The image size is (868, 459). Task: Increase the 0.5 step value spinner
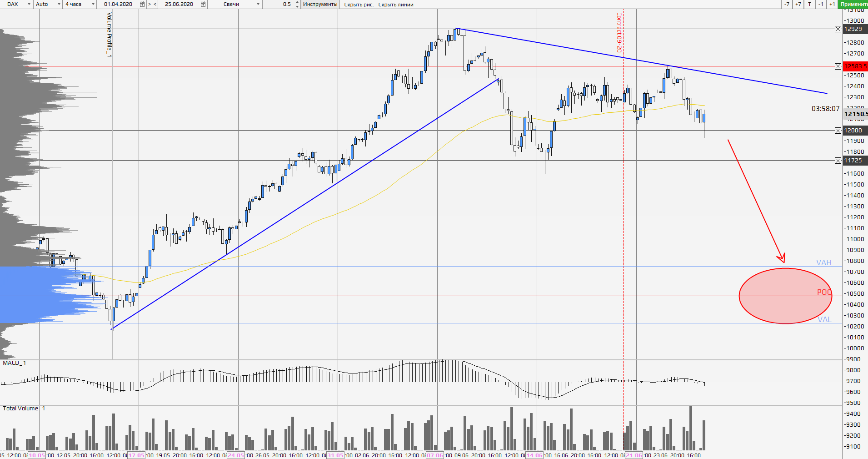click(x=297, y=2)
